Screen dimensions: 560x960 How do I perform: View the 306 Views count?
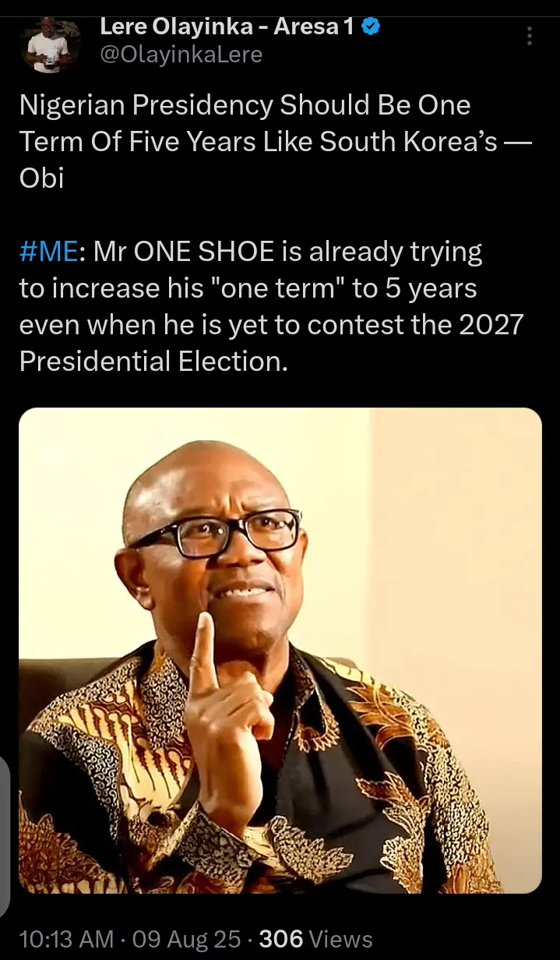pos(315,939)
